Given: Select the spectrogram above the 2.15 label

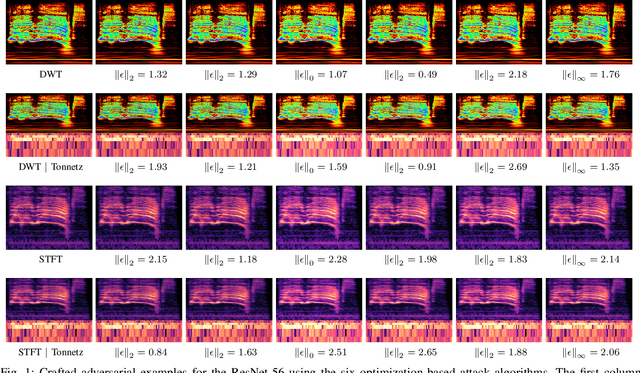Looking at the screenshot, I should [x=139, y=218].
